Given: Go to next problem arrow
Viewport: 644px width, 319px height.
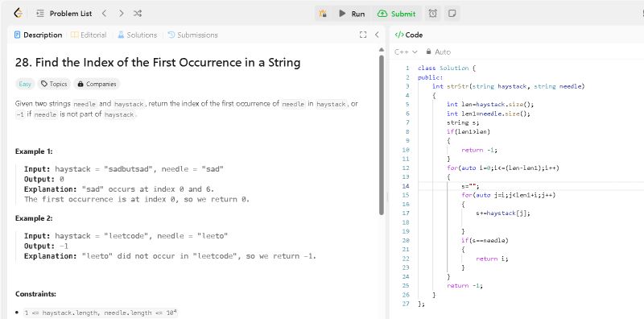Looking at the screenshot, I should (121, 14).
